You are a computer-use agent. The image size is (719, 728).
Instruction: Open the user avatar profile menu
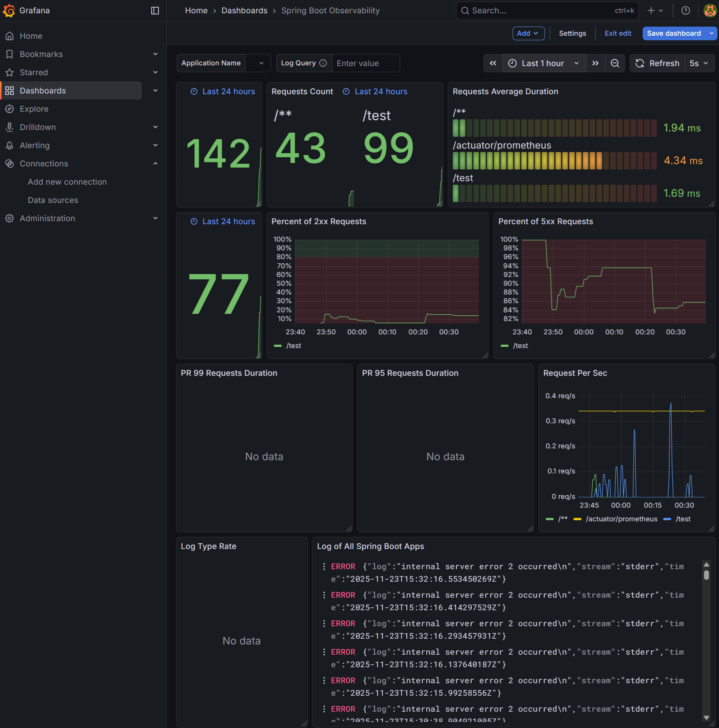709,11
